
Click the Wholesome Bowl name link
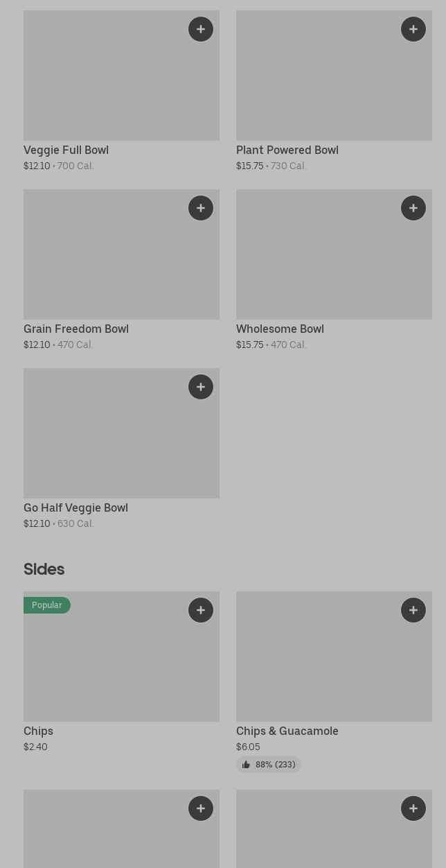pyautogui.click(x=280, y=329)
